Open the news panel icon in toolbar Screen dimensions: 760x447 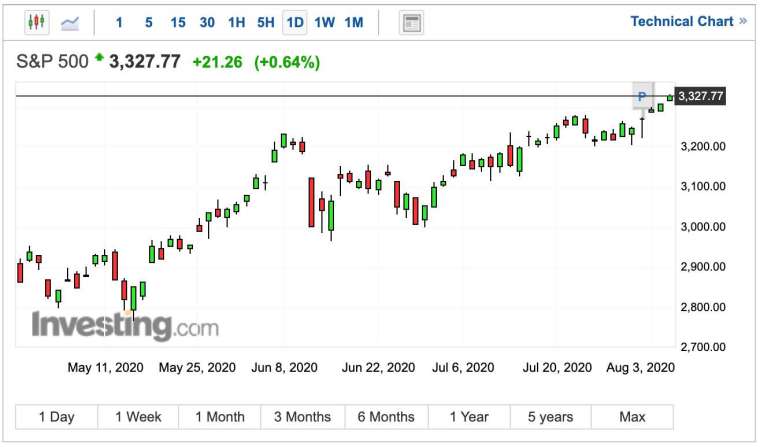(411, 22)
